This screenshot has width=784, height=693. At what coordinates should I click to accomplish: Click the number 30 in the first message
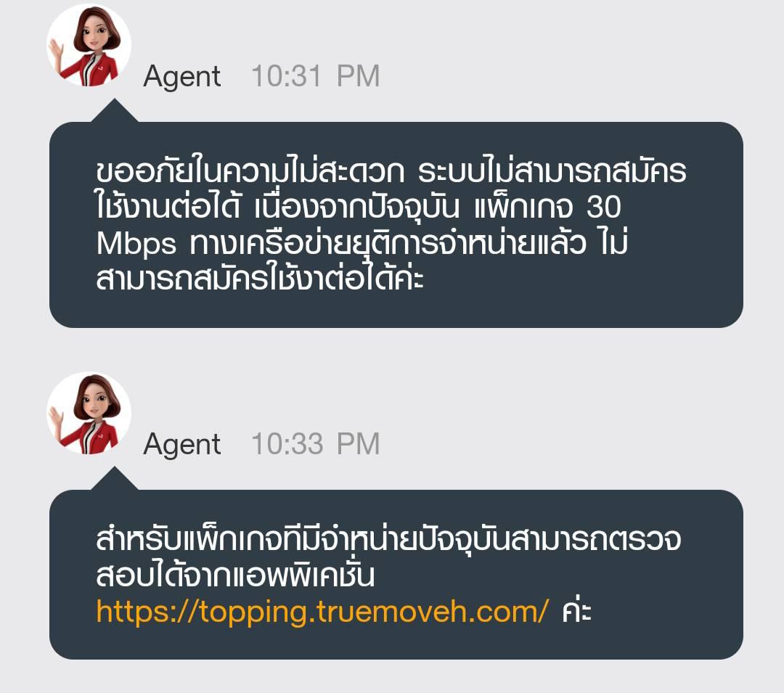(x=604, y=207)
